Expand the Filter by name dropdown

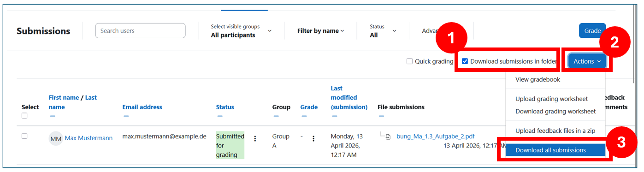tap(321, 31)
